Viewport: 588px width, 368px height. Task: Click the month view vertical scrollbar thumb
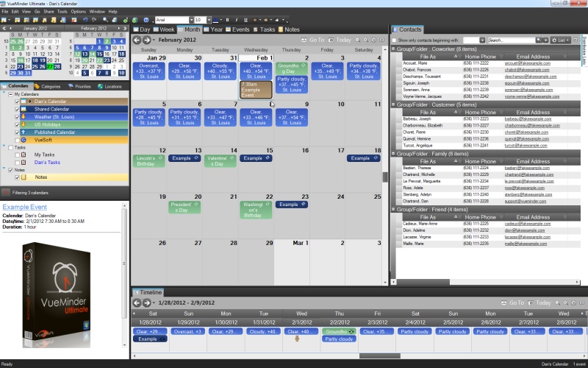pyautogui.click(x=384, y=177)
